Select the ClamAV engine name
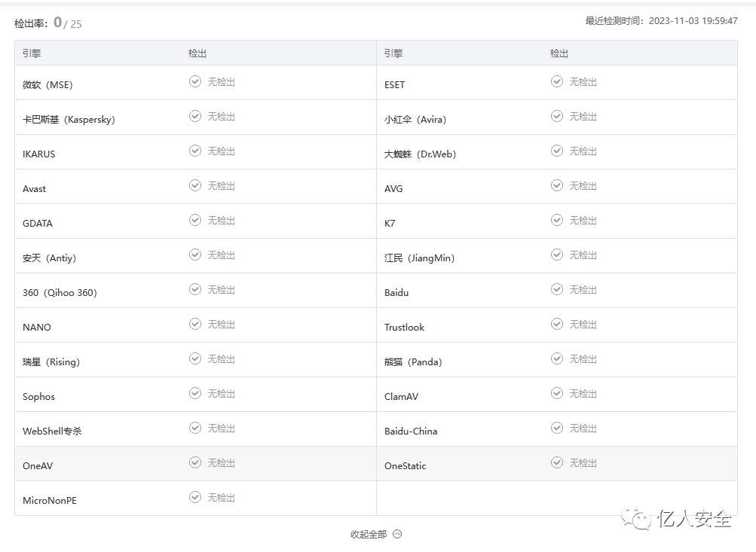This screenshot has width=756, height=552. pyautogui.click(x=401, y=397)
